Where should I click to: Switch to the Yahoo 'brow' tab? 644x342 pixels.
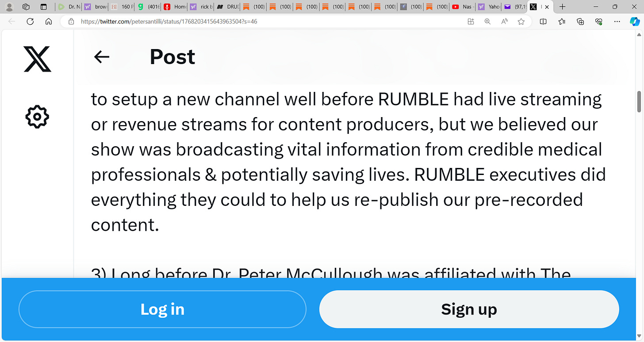coord(95,7)
